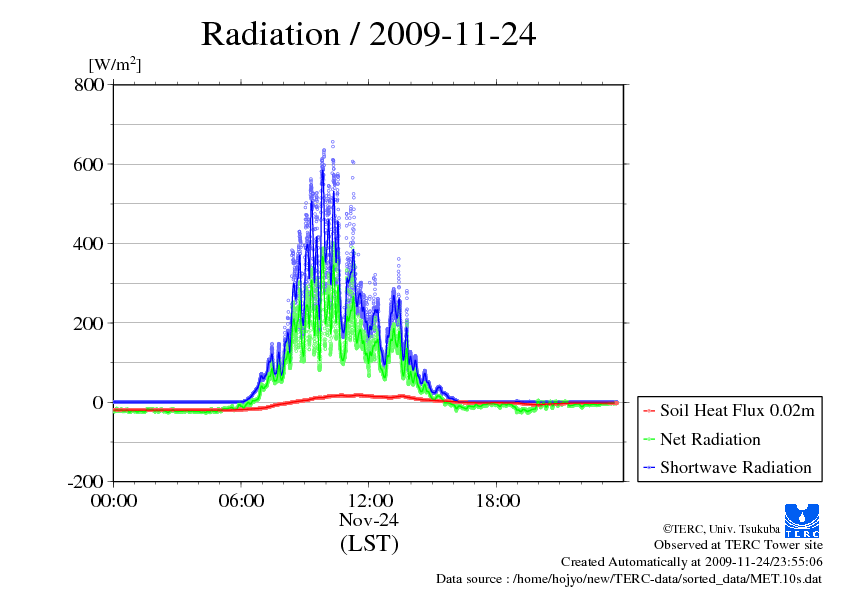Screen dimensions: 842x595
Task: Click the '-200' y-axis label
Action: pos(86,481)
